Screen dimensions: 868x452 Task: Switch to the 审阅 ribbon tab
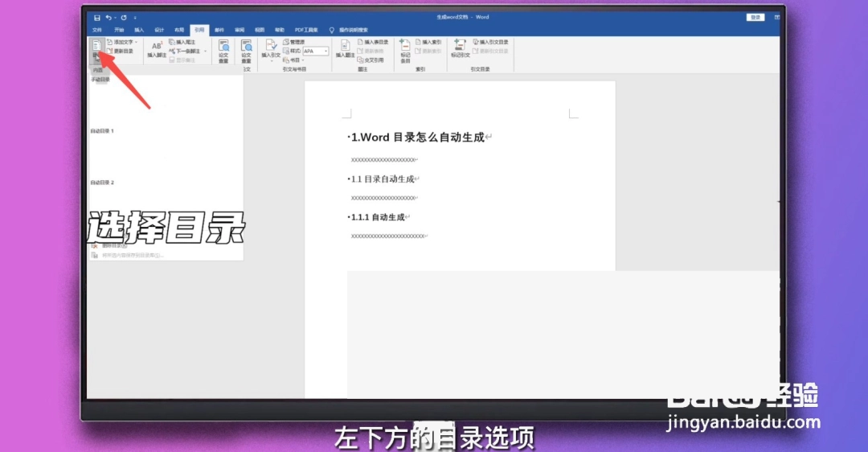(240, 30)
